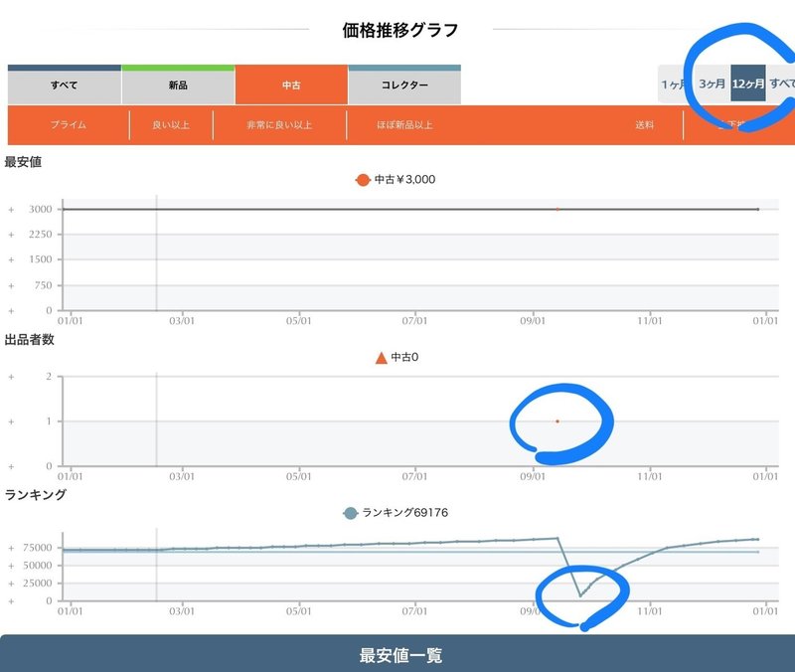Click the circled data point on 出品者数 chart
The image size is (795, 672).
[x=558, y=420]
